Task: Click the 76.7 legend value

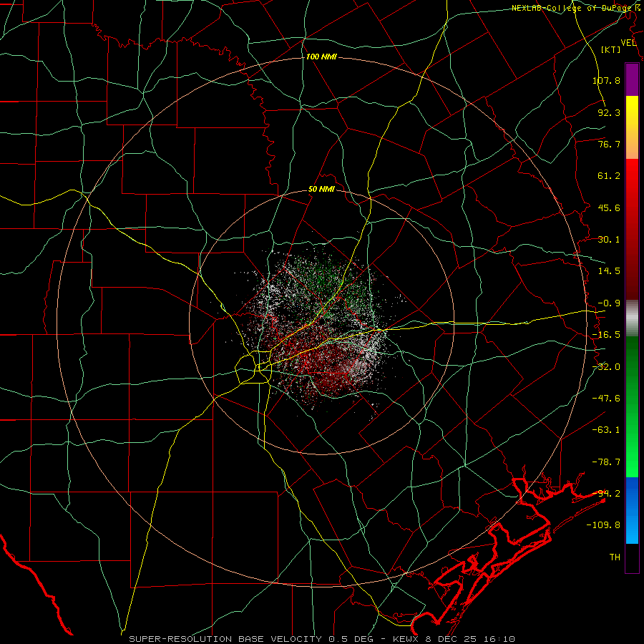Action: [609, 144]
